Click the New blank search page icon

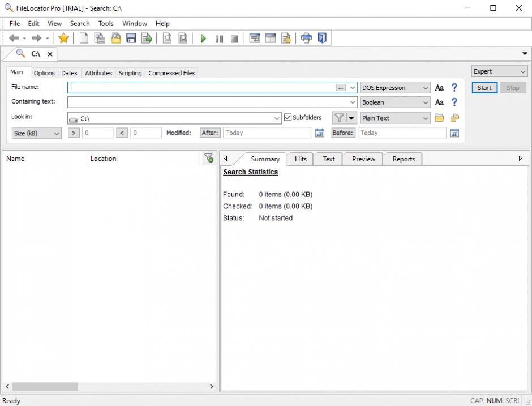click(x=84, y=38)
